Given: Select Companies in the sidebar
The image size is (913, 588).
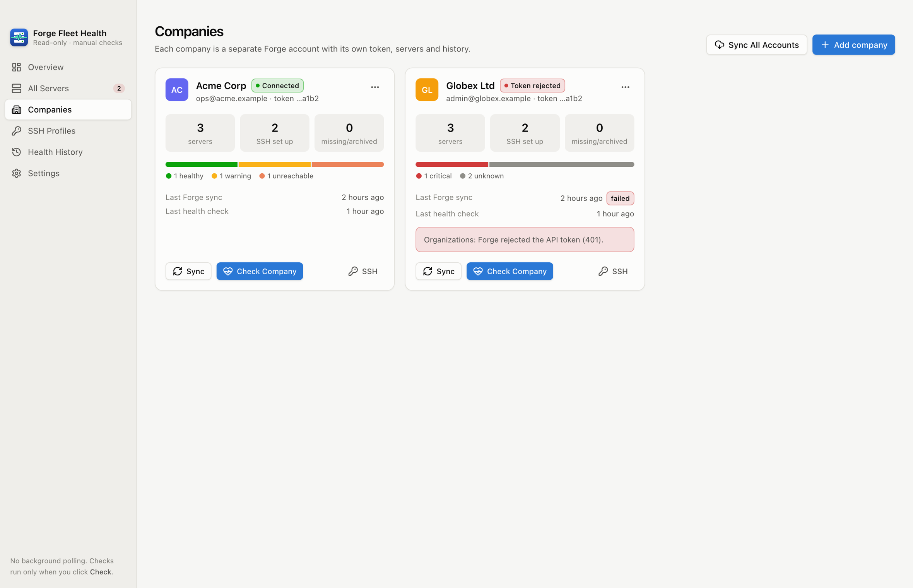Looking at the screenshot, I should (68, 110).
